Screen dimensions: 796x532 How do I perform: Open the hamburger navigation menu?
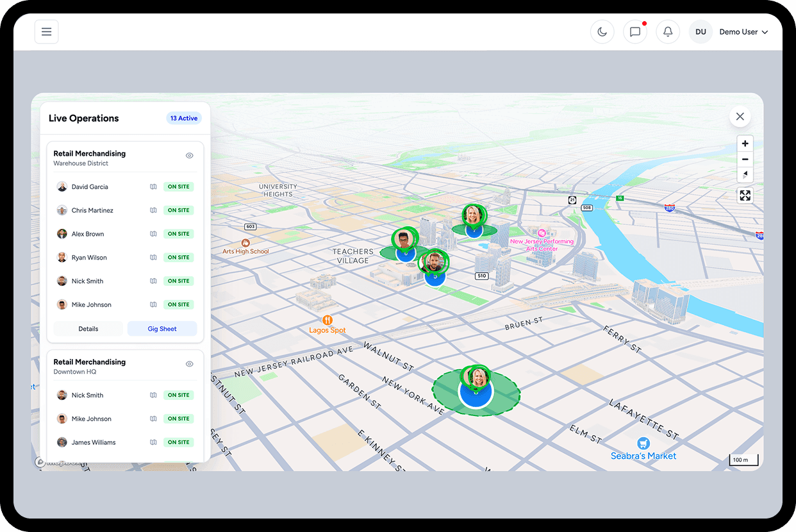click(46, 31)
